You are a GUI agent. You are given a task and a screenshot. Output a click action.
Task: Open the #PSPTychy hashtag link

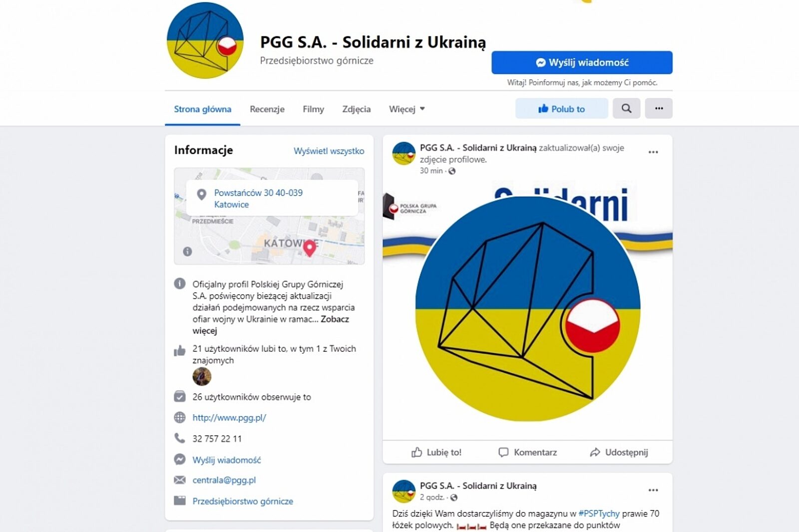[x=599, y=514]
